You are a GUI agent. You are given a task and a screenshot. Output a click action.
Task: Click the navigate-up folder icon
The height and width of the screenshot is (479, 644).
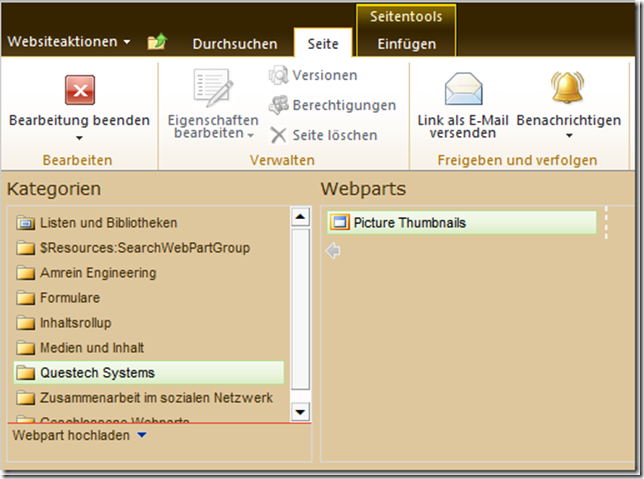(x=157, y=41)
